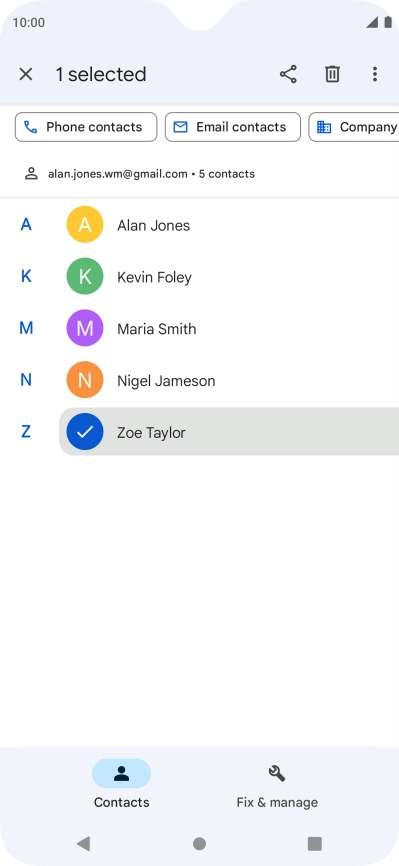The image size is (399, 866).
Task: Deselect the checked Zoe Taylor avatar
Action: [x=85, y=432]
